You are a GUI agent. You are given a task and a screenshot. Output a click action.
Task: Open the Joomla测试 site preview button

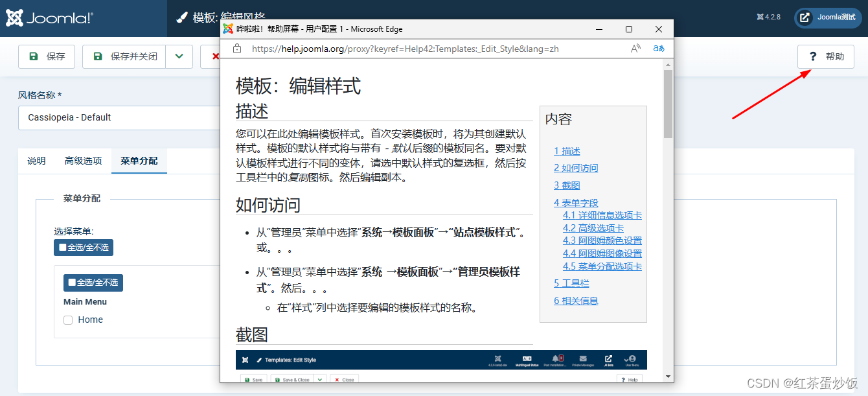828,17
